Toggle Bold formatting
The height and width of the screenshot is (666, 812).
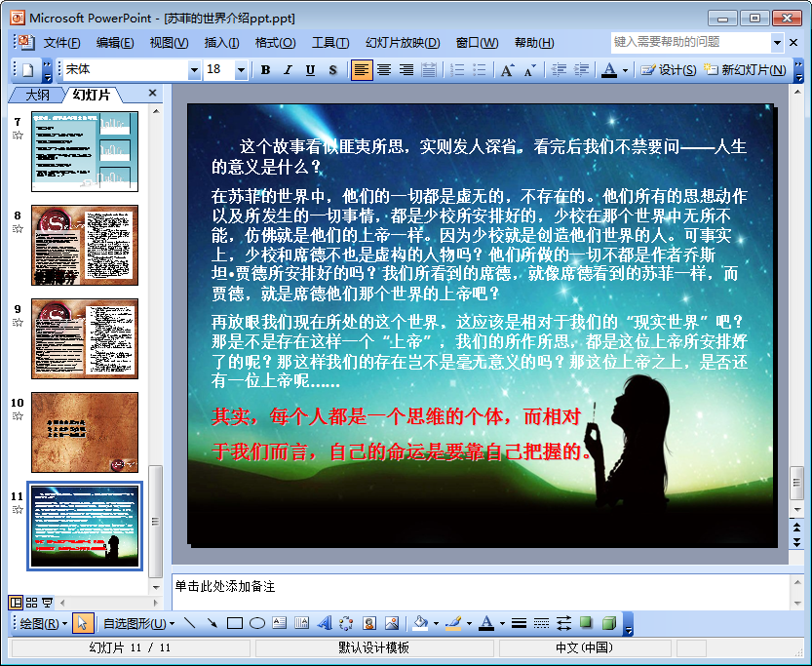tap(266, 70)
